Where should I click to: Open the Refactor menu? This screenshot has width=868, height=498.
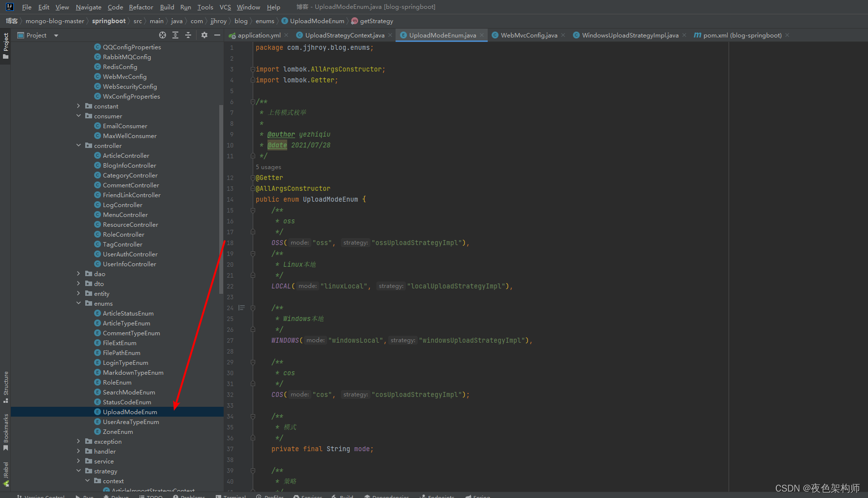(x=141, y=7)
